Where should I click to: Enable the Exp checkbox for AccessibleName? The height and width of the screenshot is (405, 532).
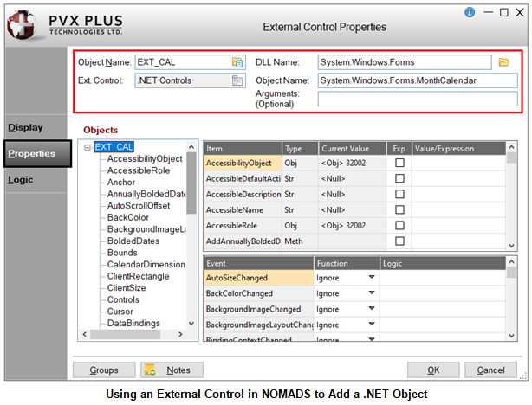(x=399, y=209)
